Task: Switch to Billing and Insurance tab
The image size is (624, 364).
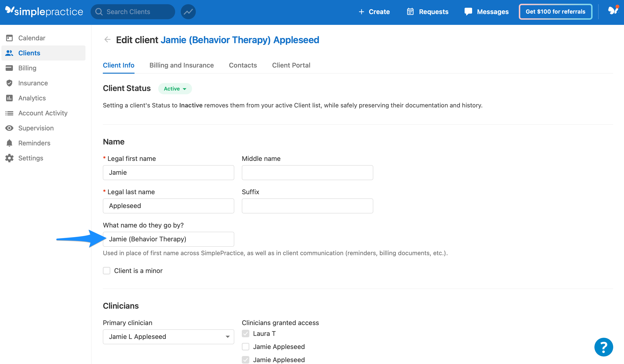Action: click(181, 65)
